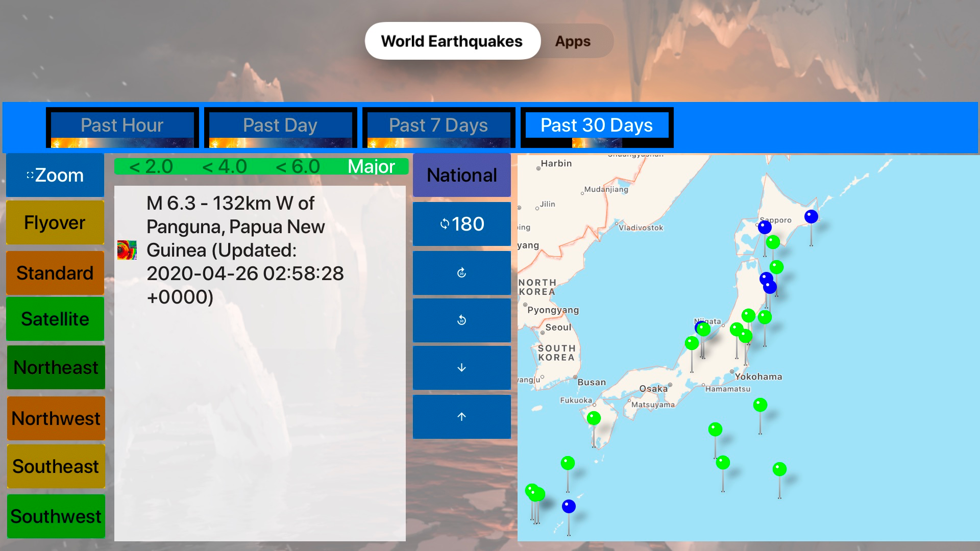Click the Harbin label on the map

(556, 163)
